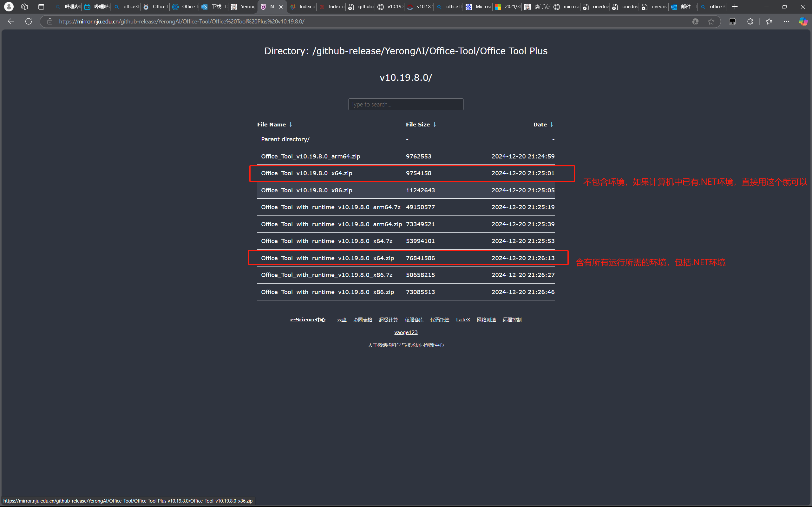Screen dimensions: 812x507
Task: Open Settings and more ellipsis
Action: click(x=787, y=22)
